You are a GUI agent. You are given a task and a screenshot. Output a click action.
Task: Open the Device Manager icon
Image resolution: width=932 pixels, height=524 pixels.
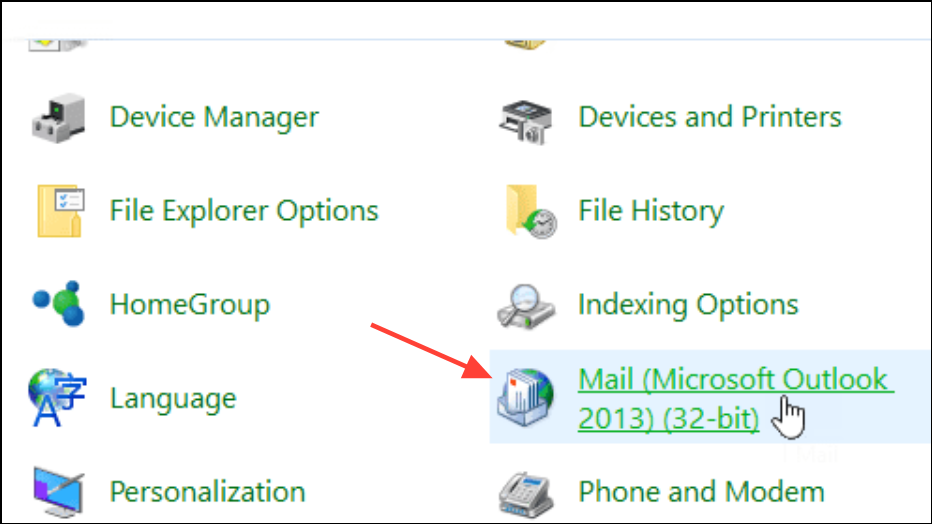(58, 117)
